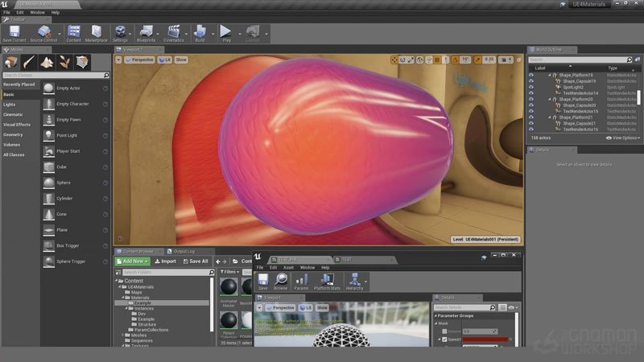This screenshot has height=362, width=644.
Task: Click the Save All button
Action: 196,261
